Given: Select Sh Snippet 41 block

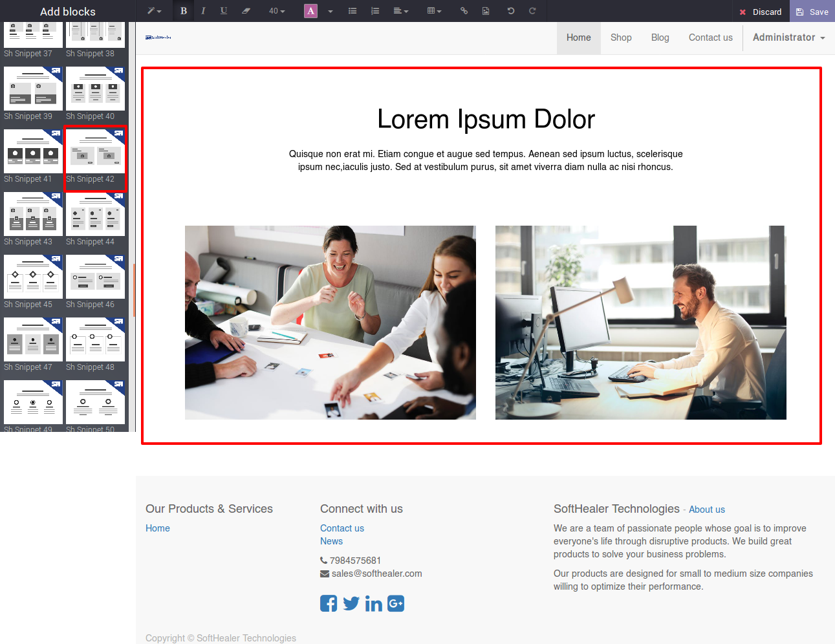Looking at the screenshot, I should [x=32, y=157].
